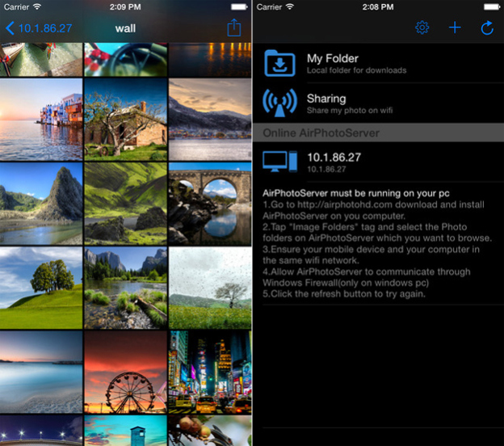Select the 10.1.86.27 server entry
The width and height of the screenshot is (504, 446).
coord(333,162)
